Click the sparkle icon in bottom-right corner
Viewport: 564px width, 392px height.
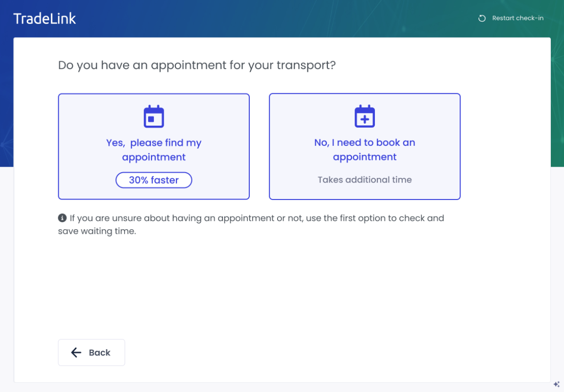[x=556, y=384]
